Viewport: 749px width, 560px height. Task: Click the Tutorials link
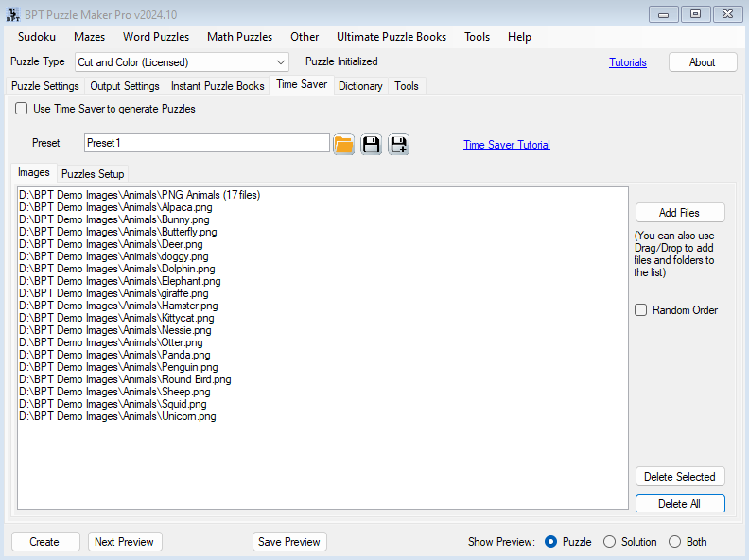click(x=628, y=62)
